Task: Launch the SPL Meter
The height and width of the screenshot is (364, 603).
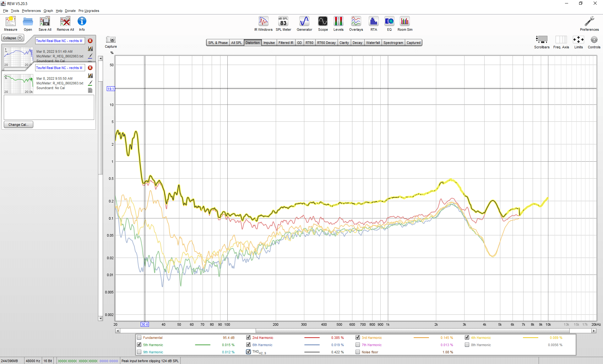Action: click(283, 24)
